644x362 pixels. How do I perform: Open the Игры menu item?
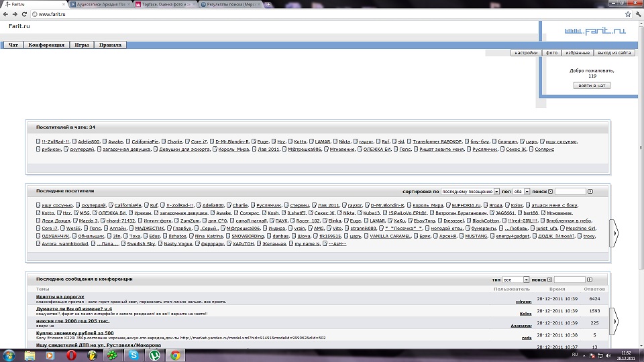tap(82, 45)
